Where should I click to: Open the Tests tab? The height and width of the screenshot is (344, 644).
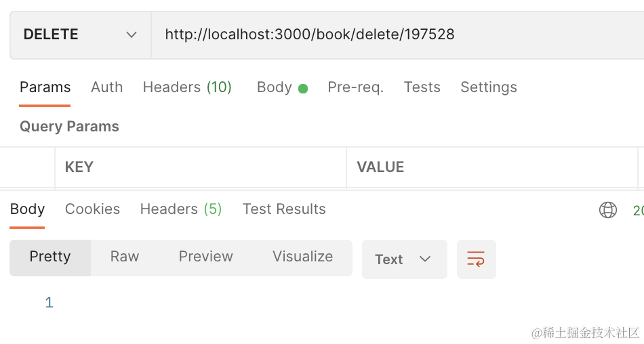click(422, 87)
